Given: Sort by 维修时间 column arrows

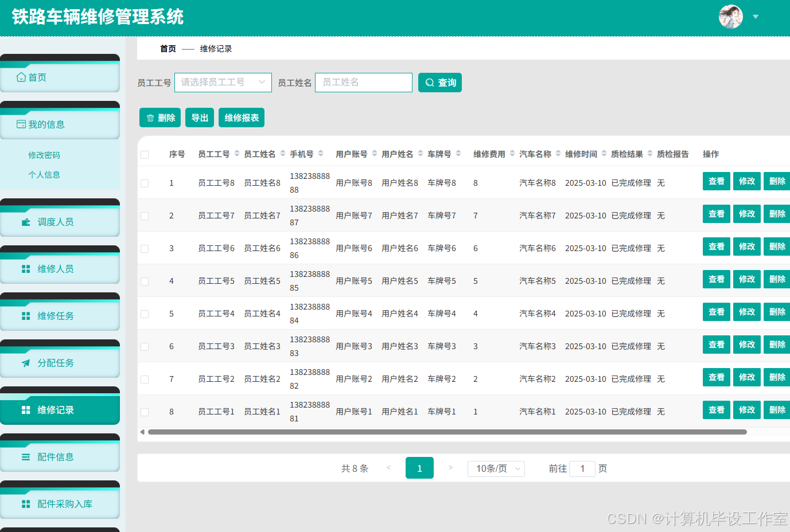Looking at the screenshot, I should [x=604, y=154].
